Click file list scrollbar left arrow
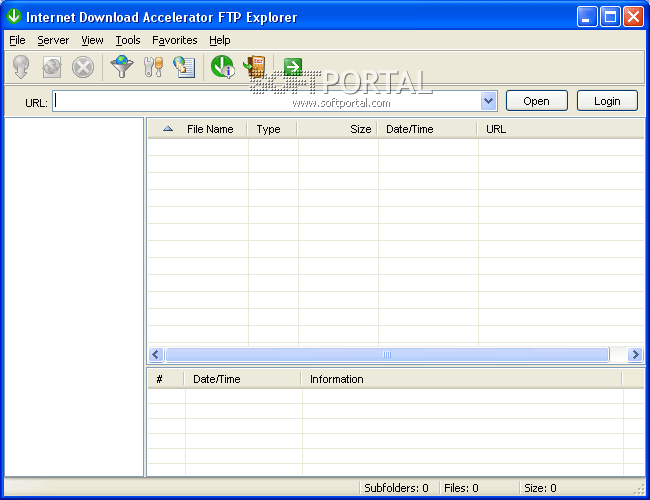The image size is (650, 500). pyautogui.click(x=156, y=354)
